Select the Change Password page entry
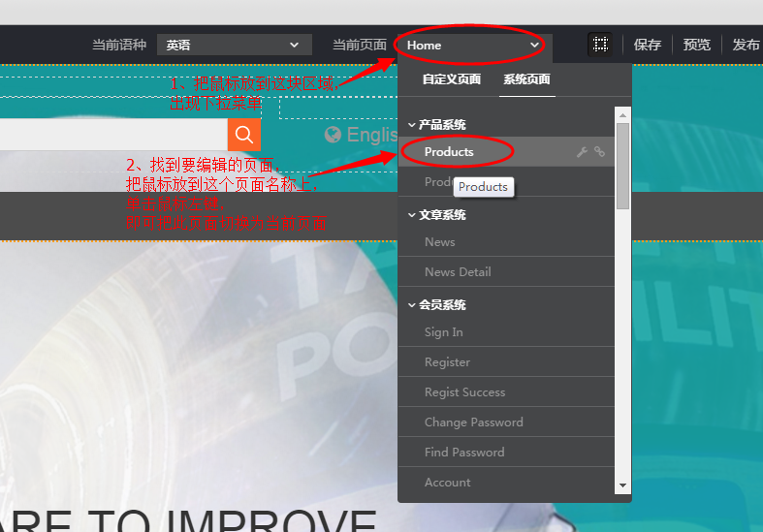The height and width of the screenshot is (532, 763). click(x=506, y=422)
